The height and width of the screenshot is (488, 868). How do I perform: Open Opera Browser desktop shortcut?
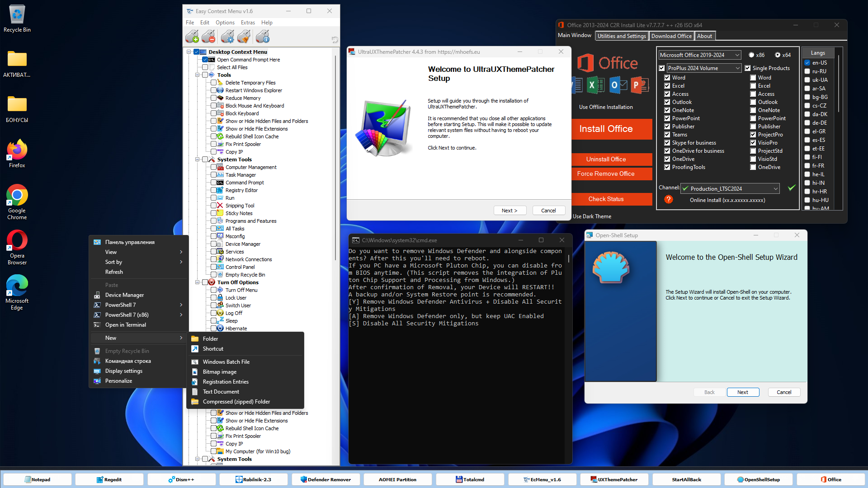coord(17,247)
